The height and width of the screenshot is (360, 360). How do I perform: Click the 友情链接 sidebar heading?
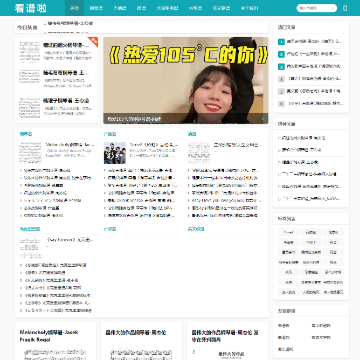[287, 311]
